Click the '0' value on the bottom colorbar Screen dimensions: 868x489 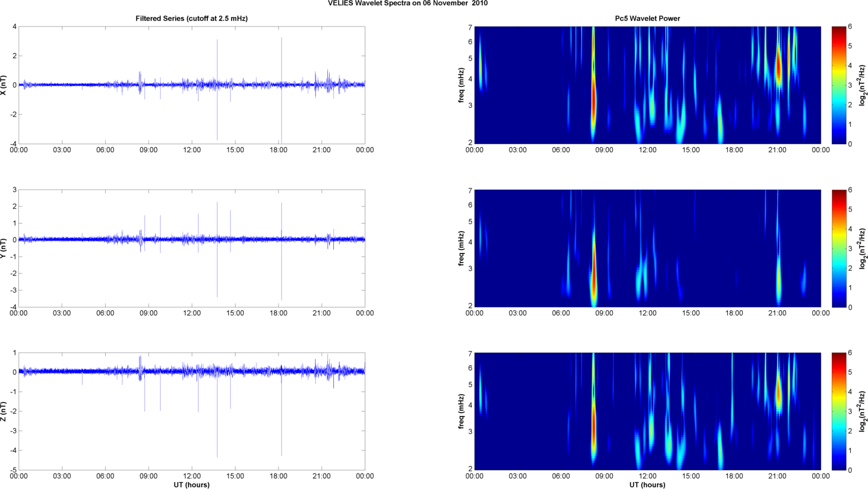pos(850,470)
